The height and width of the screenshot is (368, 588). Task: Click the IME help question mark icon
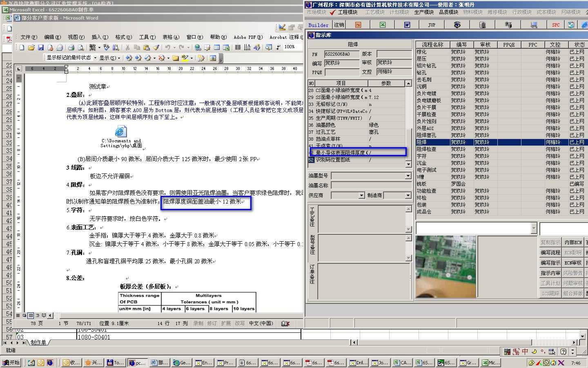[563, 352]
